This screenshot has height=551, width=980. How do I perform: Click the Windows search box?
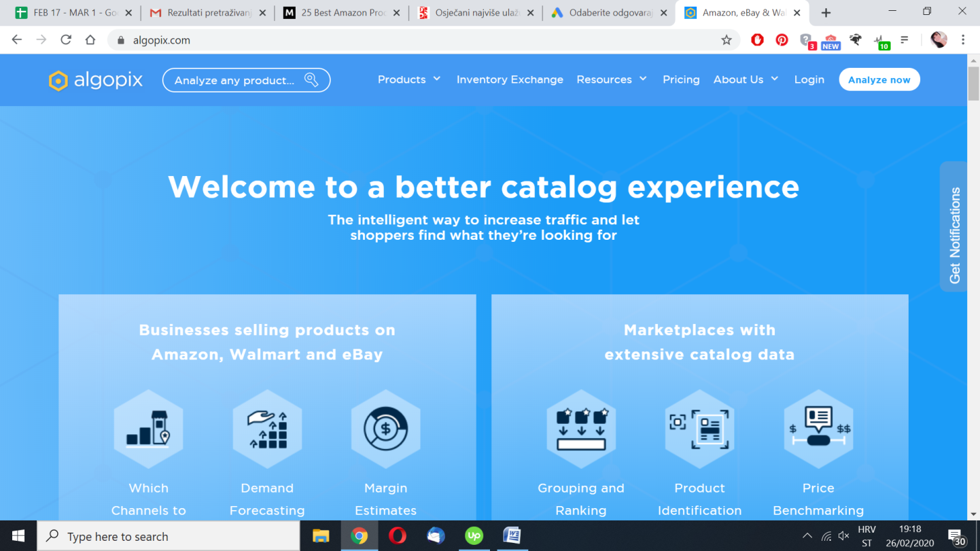click(169, 536)
